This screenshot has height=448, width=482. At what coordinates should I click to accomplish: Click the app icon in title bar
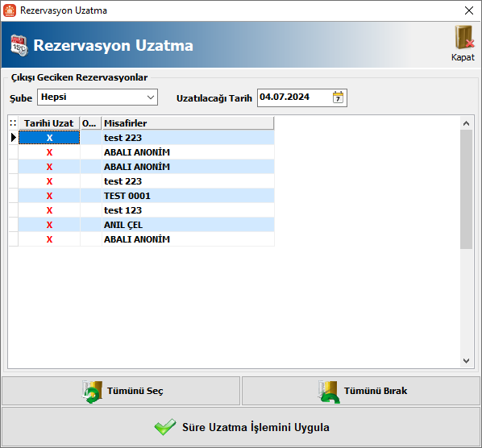click(10, 10)
